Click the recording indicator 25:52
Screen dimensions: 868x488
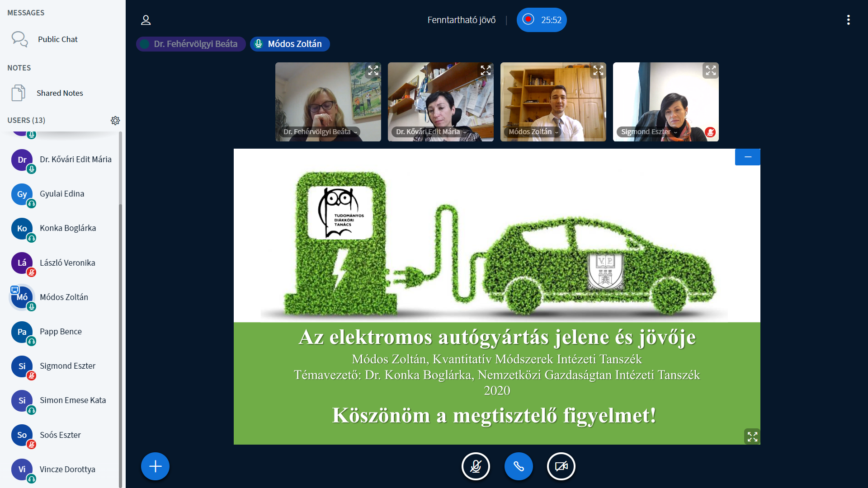click(541, 20)
